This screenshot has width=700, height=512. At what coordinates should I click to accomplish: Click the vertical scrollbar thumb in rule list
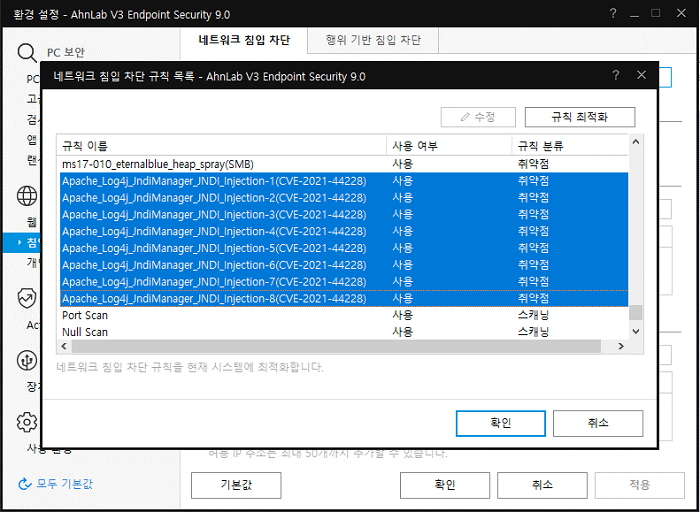[636, 312]
